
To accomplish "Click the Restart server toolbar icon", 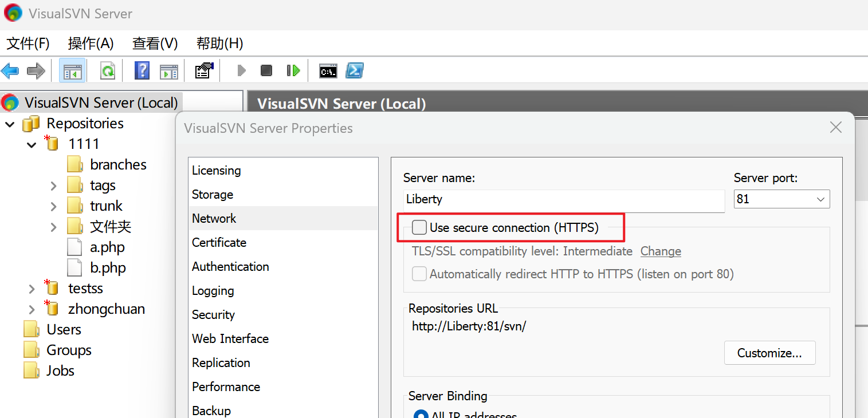I will coord(293,70).
